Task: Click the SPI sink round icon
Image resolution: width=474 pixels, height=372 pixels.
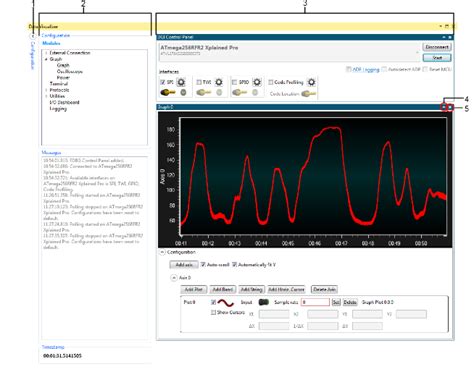Action: pos(183,92)
